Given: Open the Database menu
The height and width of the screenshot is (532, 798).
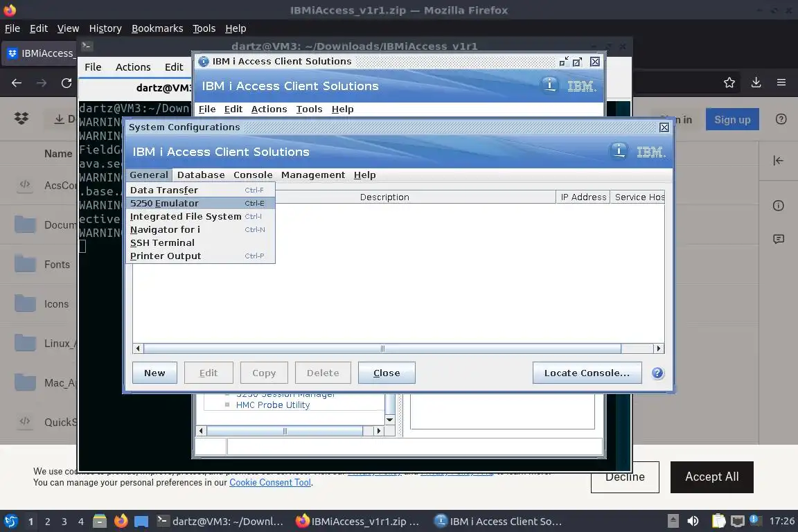Looking at the screenshot, I should click(x=200, y=175).
